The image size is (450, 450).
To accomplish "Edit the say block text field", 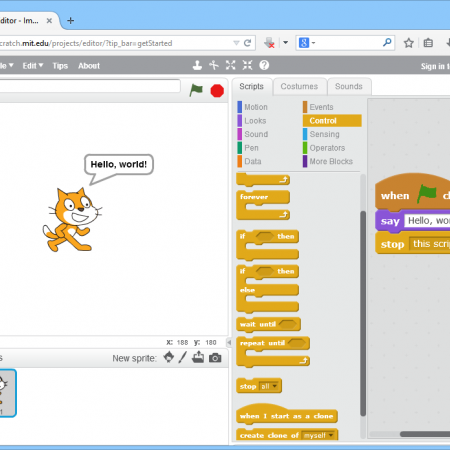I will (x=427, y=221).
